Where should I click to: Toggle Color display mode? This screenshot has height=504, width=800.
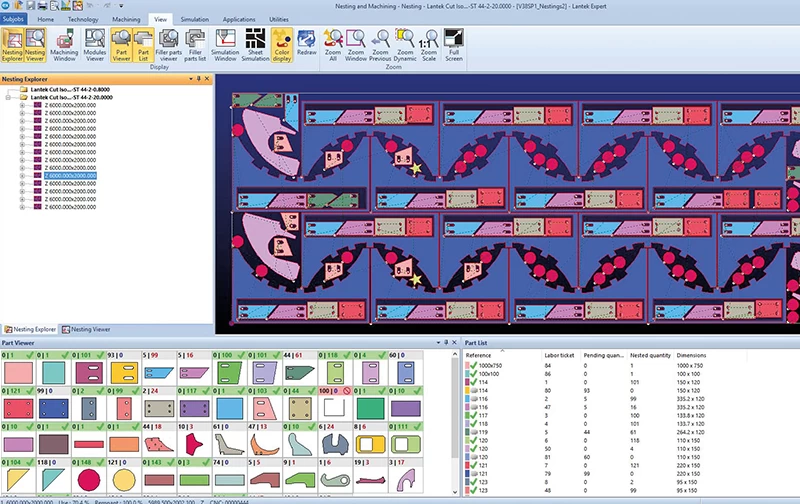tap(282, 45)
